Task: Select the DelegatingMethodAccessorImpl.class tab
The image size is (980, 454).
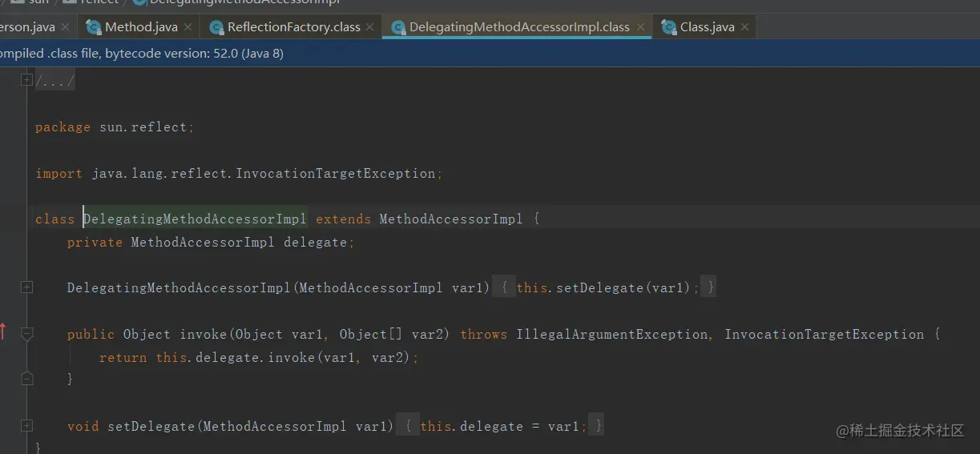Action: pyautogui.click(x=519, y=27)
